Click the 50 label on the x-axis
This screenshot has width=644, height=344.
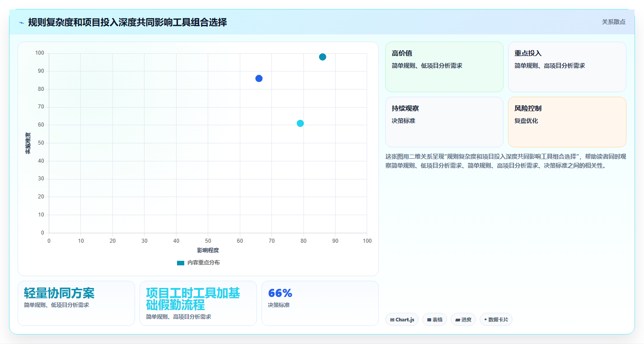coord(208,241)
